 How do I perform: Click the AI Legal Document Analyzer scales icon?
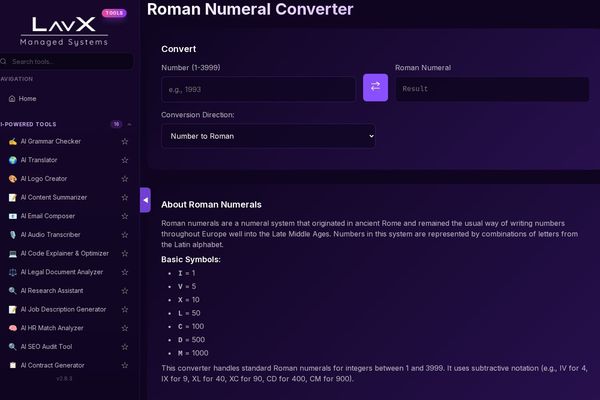(x=13, y=272)
